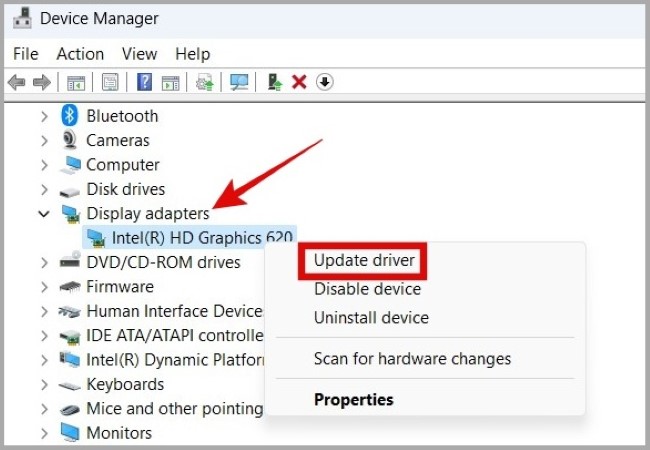
Task: Expand the Disk drives node
Action: pos(44,190)
